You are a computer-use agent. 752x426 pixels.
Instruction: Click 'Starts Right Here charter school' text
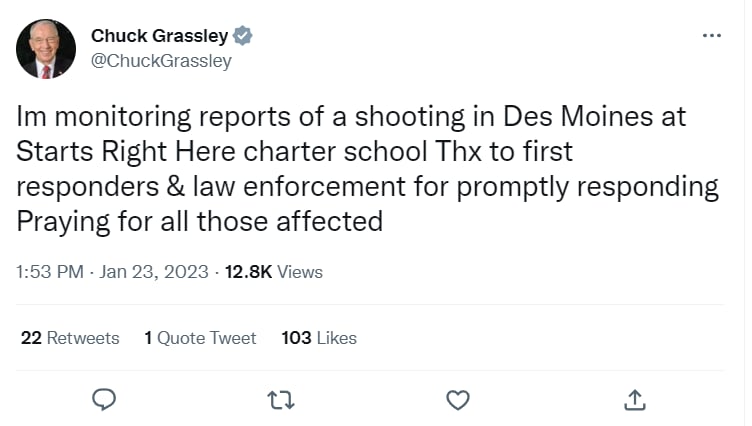[222, 152]
